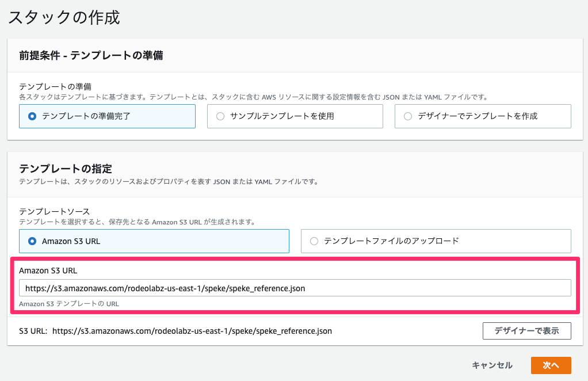Select テンプレートの準備完了 radio option
The height and width of the screenshot is (381, 588).
(x=107, y=116)
